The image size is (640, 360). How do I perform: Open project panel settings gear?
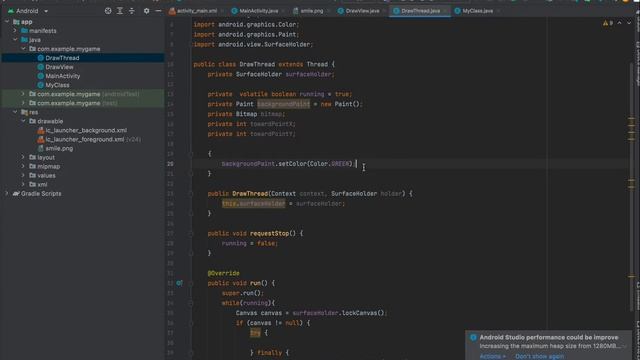[x=146, y=11]
